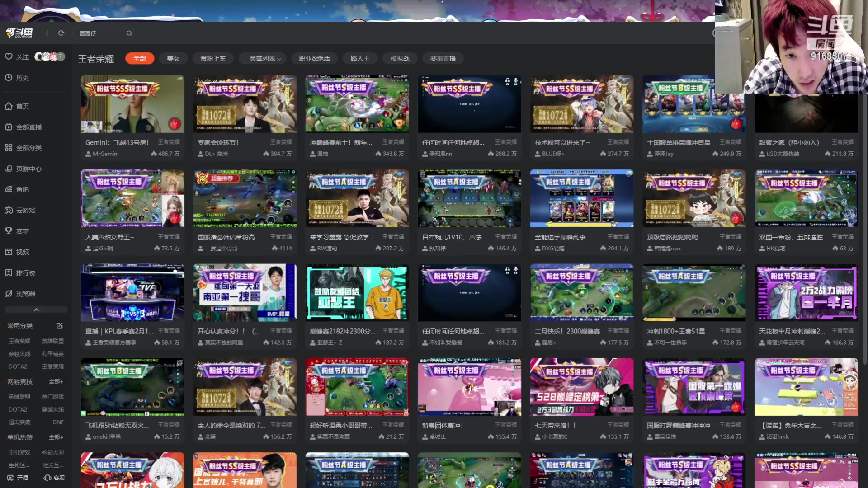This screenshot has height=488, width=868.
Task: Open 永劫无间 category link
Action: tap(53, 452)
